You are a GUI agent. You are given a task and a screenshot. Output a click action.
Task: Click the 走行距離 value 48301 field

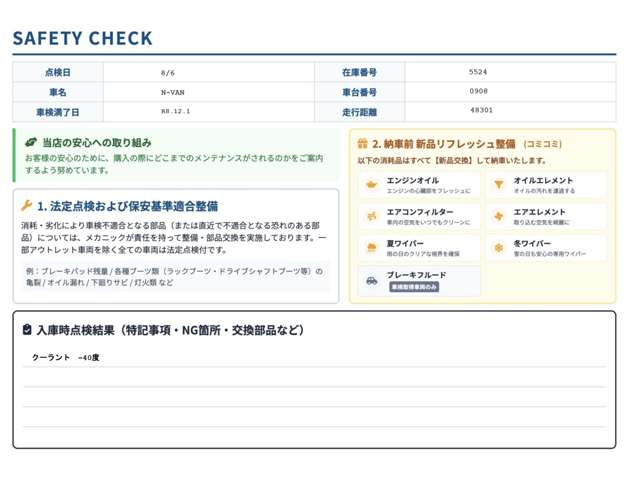point(510,111)
